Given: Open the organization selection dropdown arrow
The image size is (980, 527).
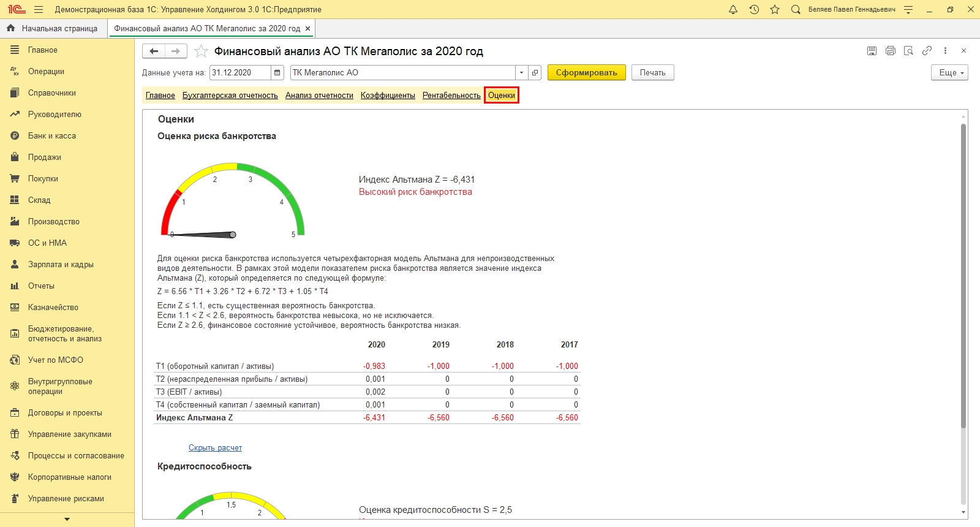Looking at the screenshot, I should pos(521,72).
